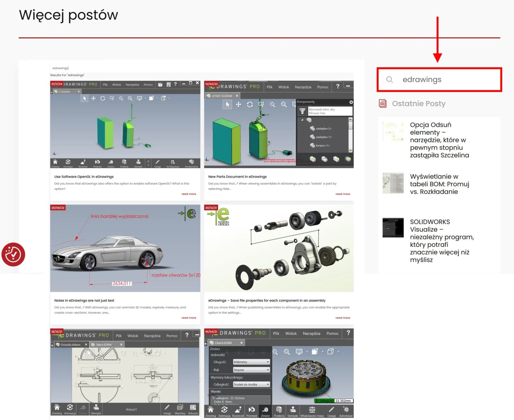The width and height of the screenshot is (514, 420).
Task: Open the Gniazdo.sldasm drawing thumbnail
Action: [x=125, y=372]
